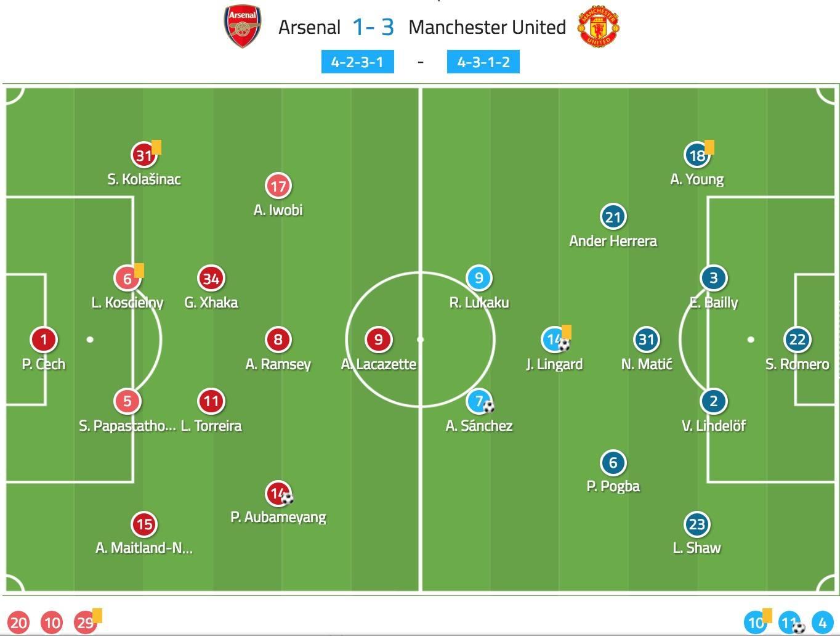This screenshot has height=636, width=840.
Task: Click Manchester United substitute number 4
Action: pos(822,623)
